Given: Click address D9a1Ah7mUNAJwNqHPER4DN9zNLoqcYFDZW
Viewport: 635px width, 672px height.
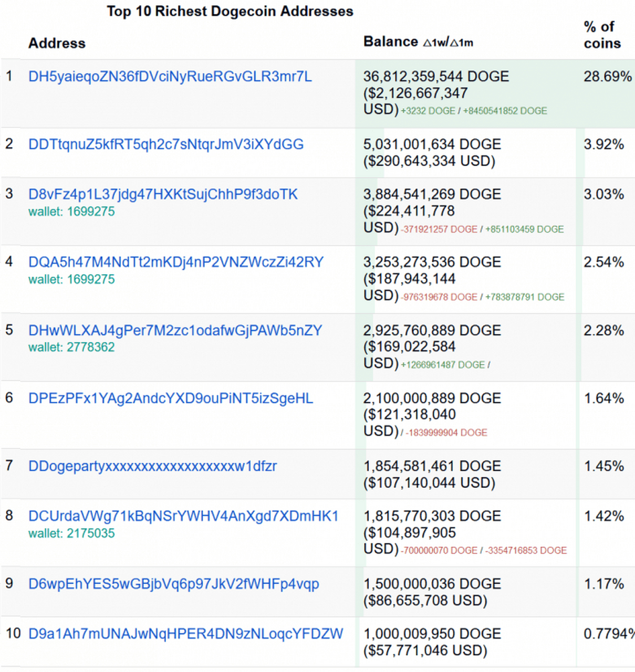Looking at the screenshot, I should coord(186,634).
